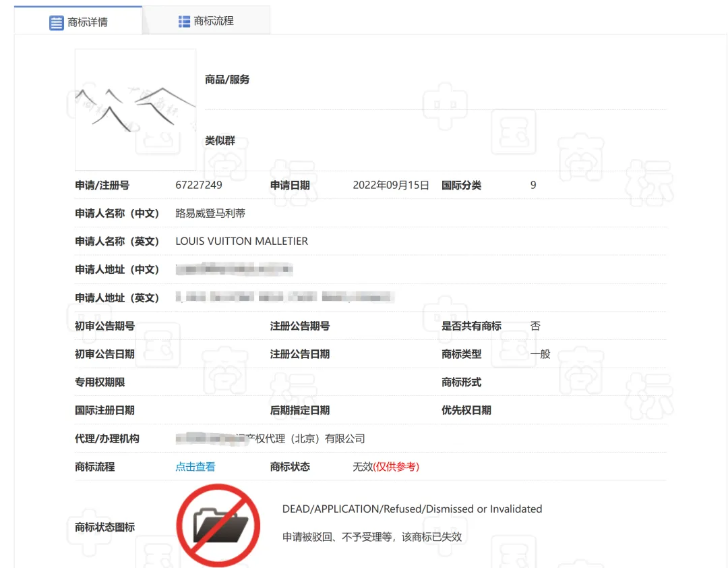The image size is (728, 568).
Task: Click the 商品/服务 label
Action: 227,80
